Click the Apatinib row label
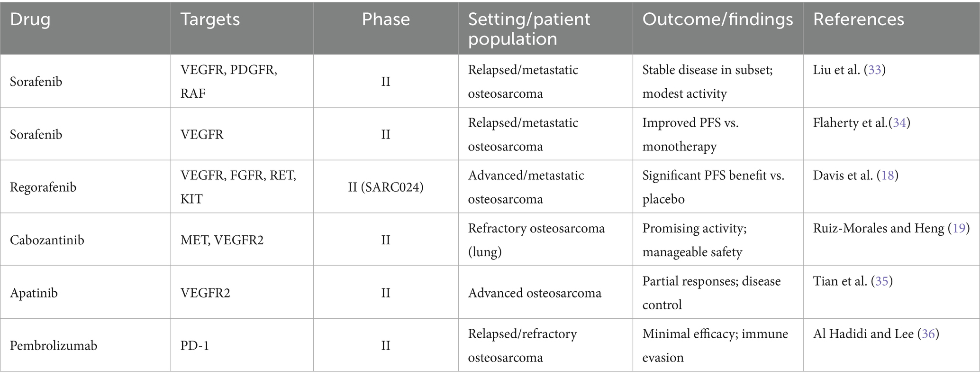Viewport: 980px width, 380px height. pyautogui.click(x=34, y=293)
